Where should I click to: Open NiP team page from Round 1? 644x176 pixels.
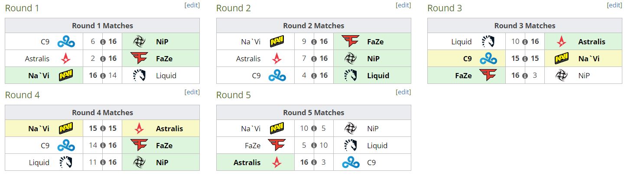pos(163,42)
